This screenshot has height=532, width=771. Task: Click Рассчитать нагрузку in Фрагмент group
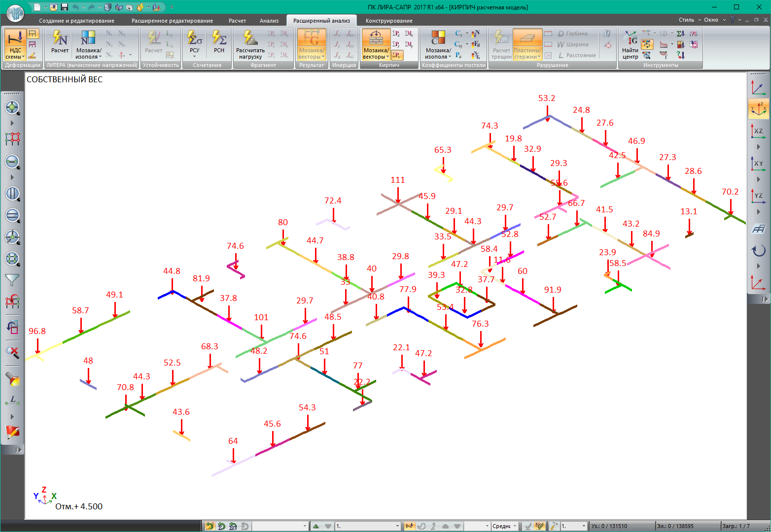tap(250, 44)
